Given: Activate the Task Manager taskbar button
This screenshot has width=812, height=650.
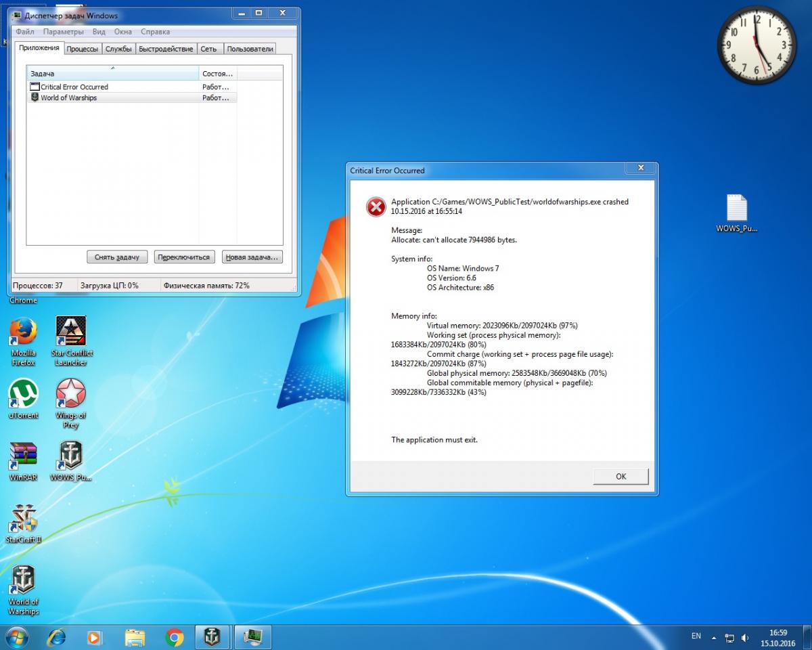Looking at the screenshot, I should [253, 637].
